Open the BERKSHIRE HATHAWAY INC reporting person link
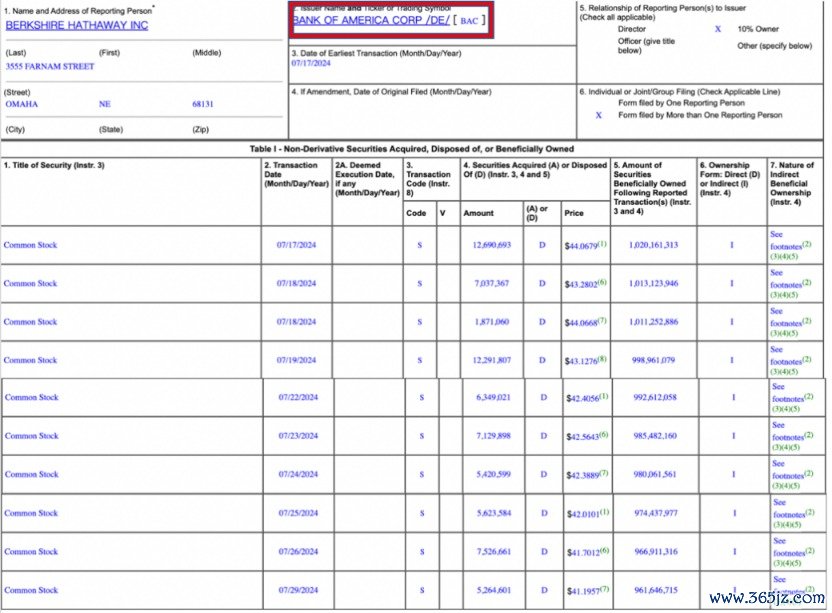The height and width of the screenshot is (613, 832). (77, 25)
